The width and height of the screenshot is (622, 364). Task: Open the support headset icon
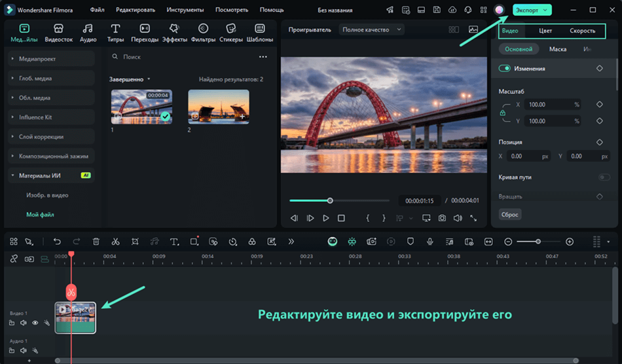click(468, 10)
